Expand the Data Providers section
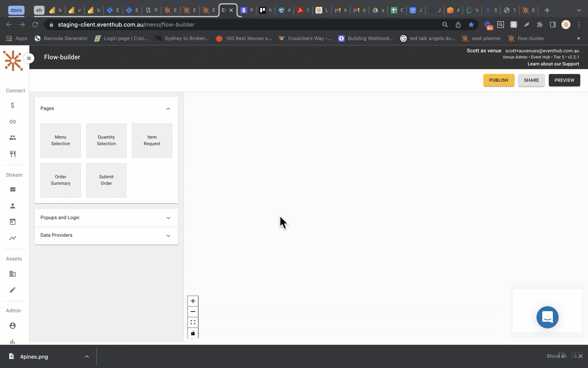The image size is (588, 368). (168, 236)
